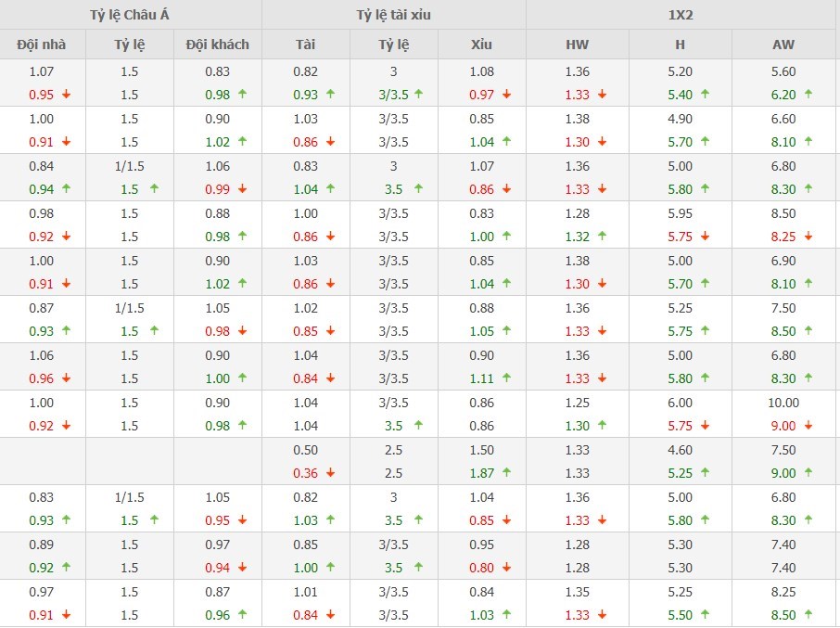Click the green up arrow beside 1.87
The image size is (840, 628).
click(506, 473)
